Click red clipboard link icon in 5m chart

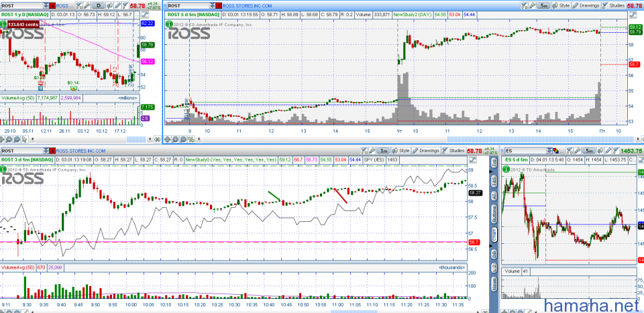coord(219,6)
